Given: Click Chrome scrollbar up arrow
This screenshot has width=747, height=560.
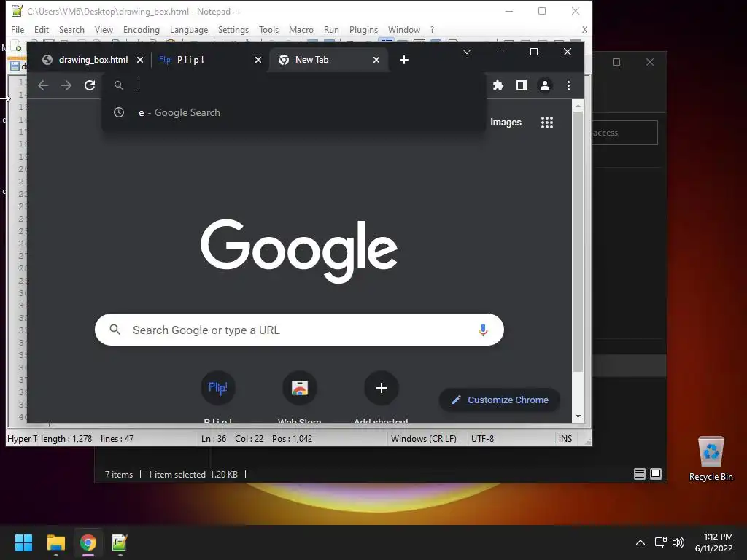Looking at the screenshot, I should click(x=578, y=105).
